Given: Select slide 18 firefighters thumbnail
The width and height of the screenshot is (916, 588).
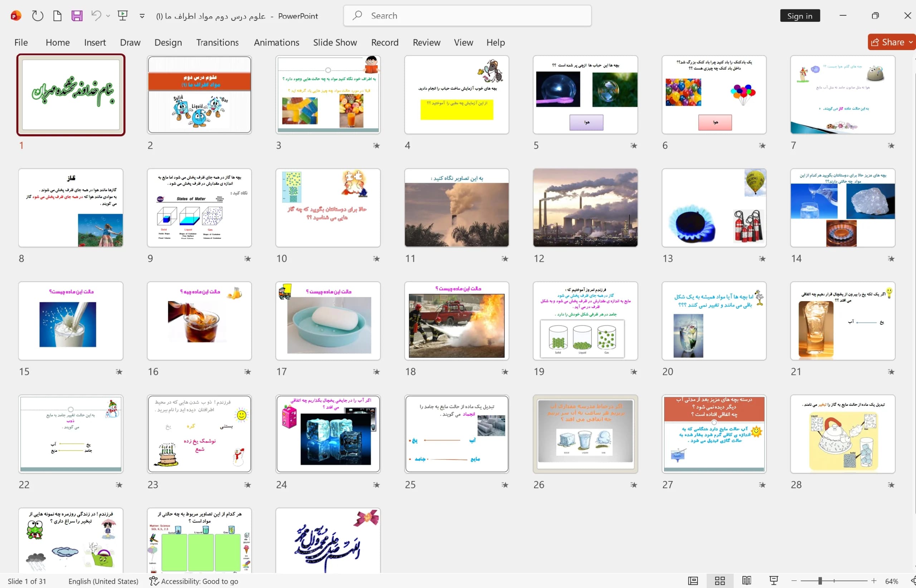Looking at the screenshot, I should [x=457, y=321].
